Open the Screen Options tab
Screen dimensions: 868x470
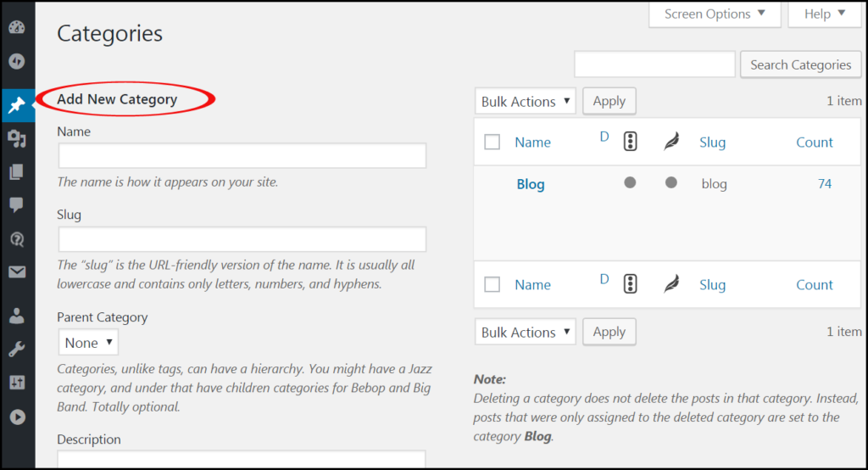point(715,14)
